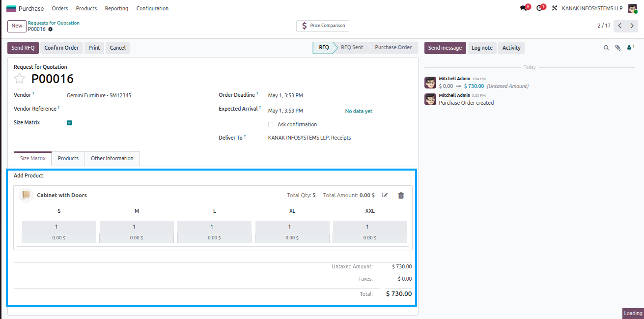Open the activities clock icon
This screenshot has height=319, width=644.
coord(540,8)
